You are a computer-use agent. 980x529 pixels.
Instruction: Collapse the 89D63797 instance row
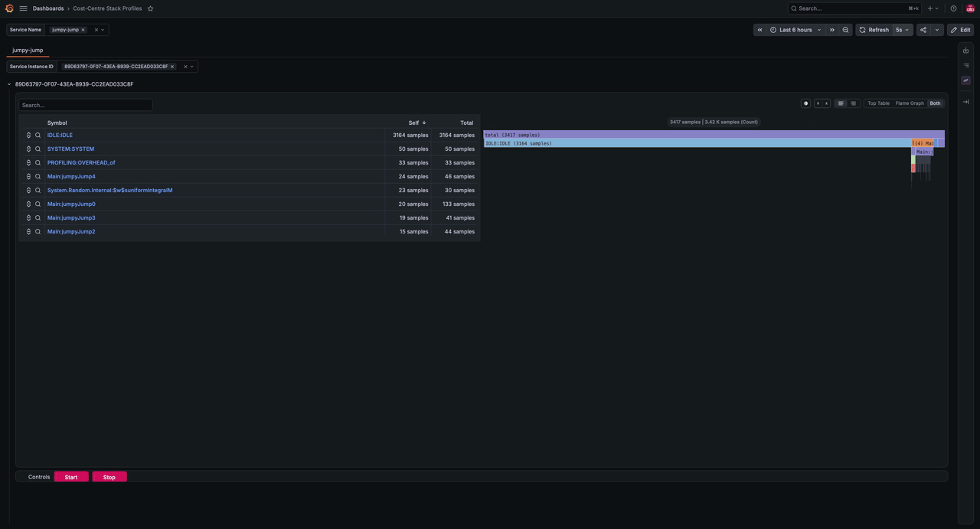[x=9, y=84]
